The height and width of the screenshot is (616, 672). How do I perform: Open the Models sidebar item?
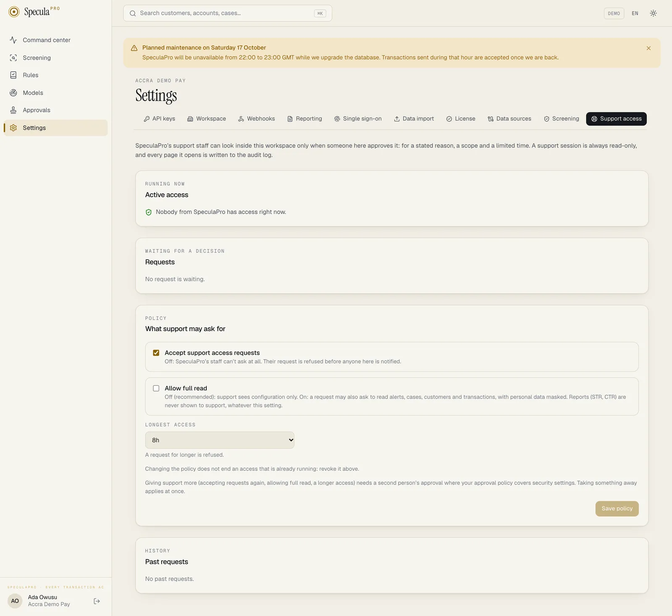(x=55, y=93)
